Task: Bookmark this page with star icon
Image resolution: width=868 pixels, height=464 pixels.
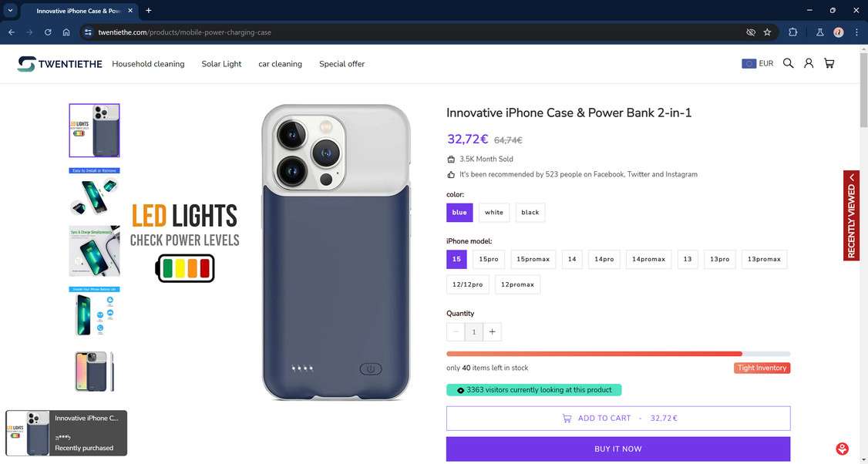Action: click(767, 32)
